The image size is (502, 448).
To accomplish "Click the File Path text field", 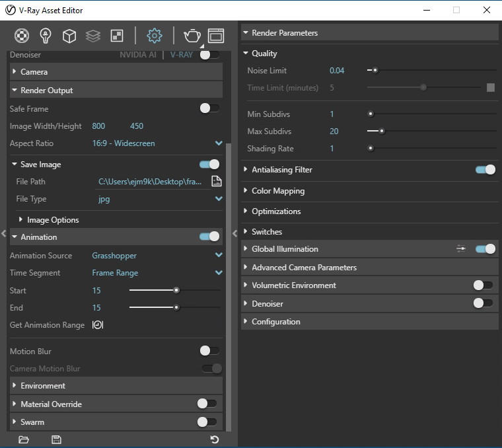I will (153, 182).
